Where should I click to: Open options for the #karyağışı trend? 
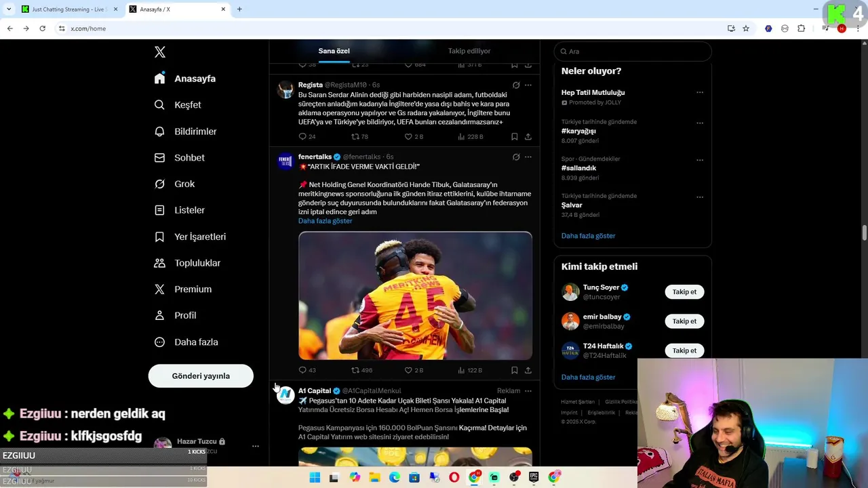tap(700, 123)
